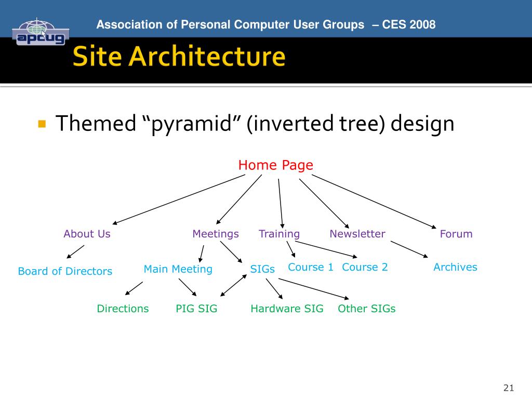Viewport: 532px width, 399px height.
Task: Click the 'Hardware SIG' node
Action: point(287,309)
